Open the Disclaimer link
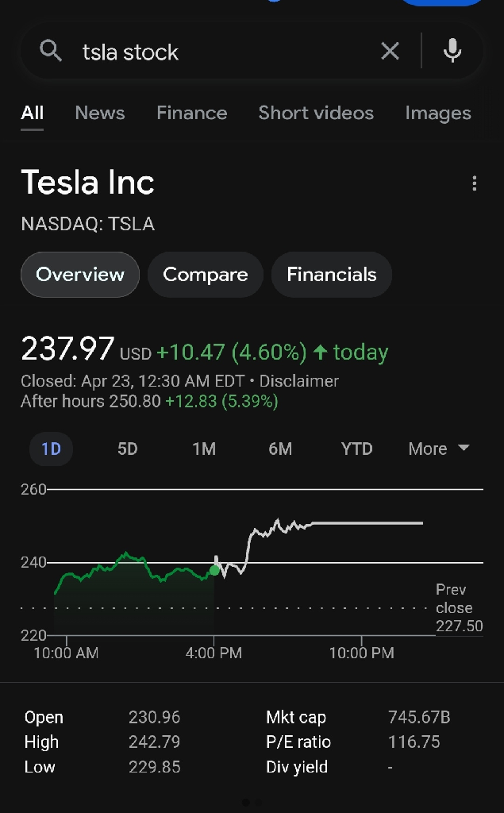504x813 pixels. [298, 381]
